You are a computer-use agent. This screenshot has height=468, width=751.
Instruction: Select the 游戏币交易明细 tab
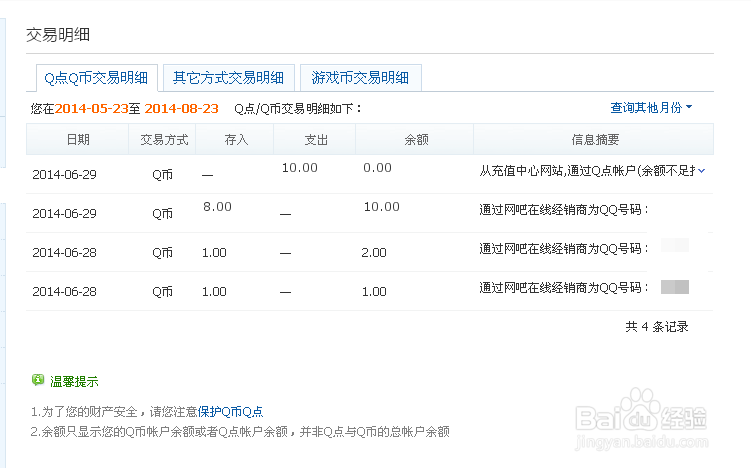[361, 78]
